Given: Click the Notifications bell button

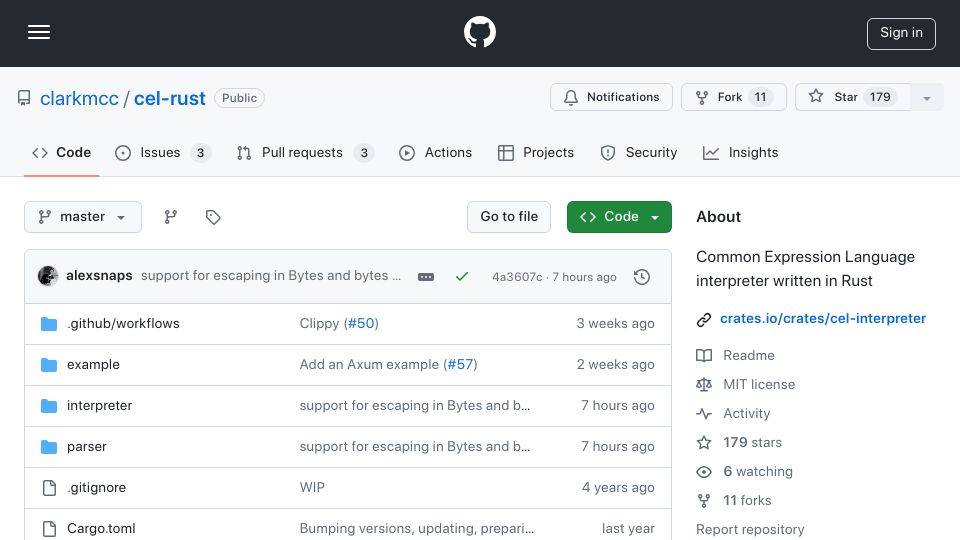Looking at the screenshot, I should pos(611,97).
